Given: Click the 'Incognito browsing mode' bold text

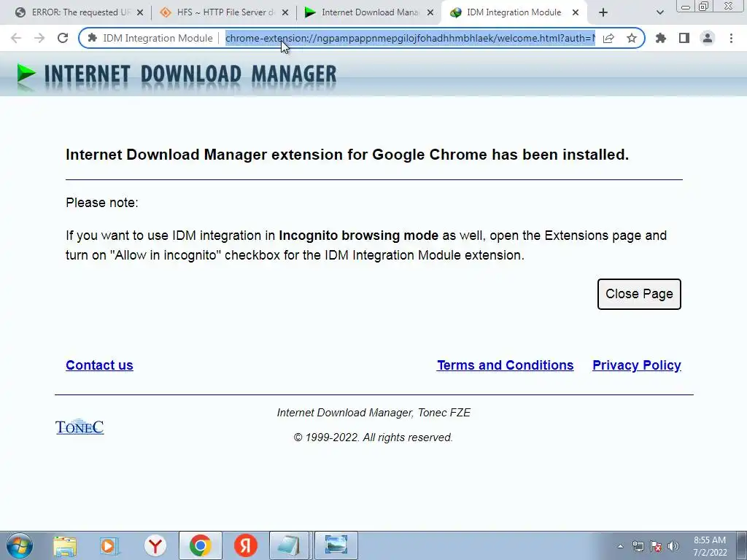Looking at the screenshot, I should tap(358, 236).
